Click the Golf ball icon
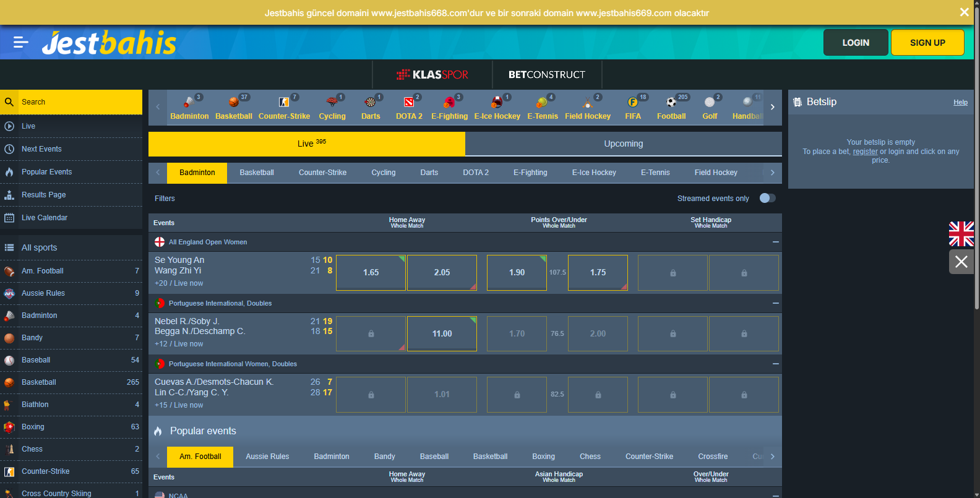The height and width of the screenshot is (498, 980). 710,103
